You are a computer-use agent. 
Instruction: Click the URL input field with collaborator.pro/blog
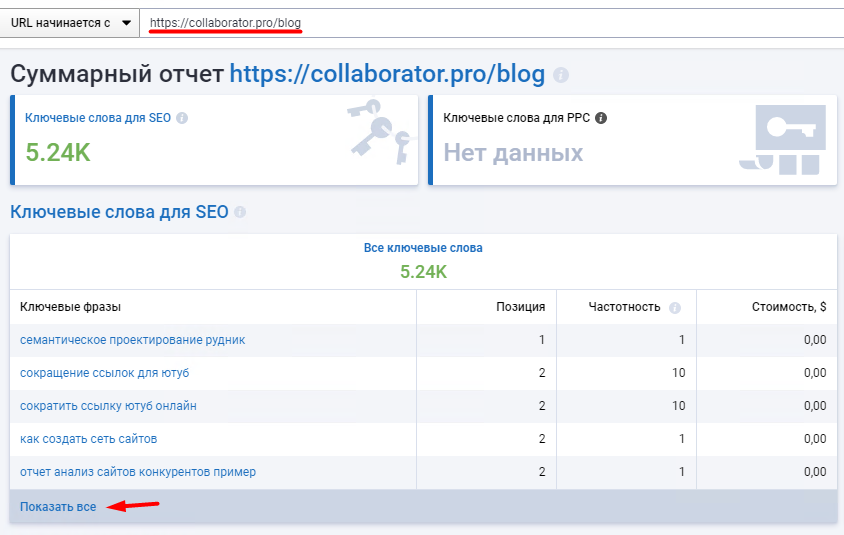(490, 22)
